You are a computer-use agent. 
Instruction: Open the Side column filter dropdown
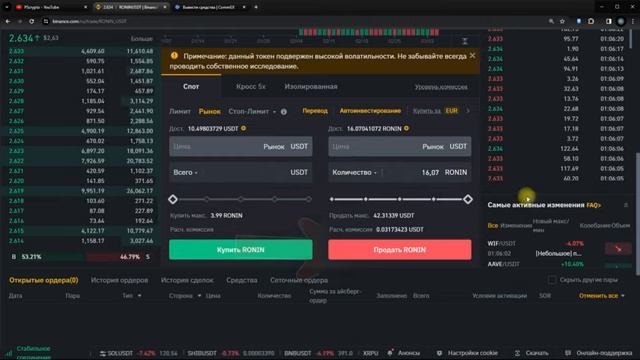[199, 296]
